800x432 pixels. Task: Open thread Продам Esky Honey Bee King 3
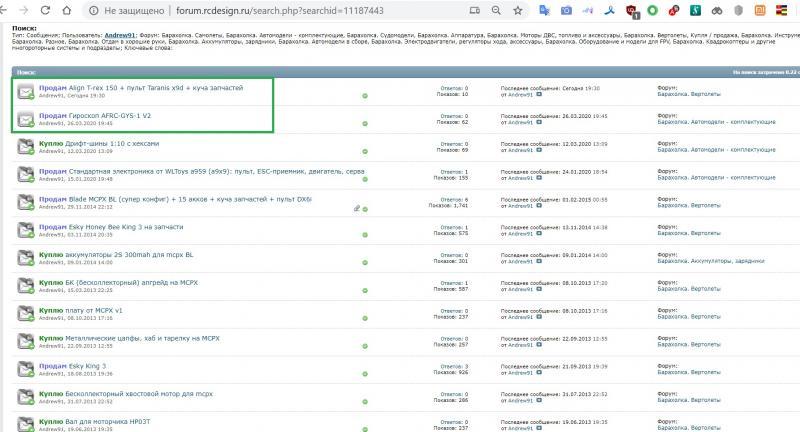coord(114,227)
